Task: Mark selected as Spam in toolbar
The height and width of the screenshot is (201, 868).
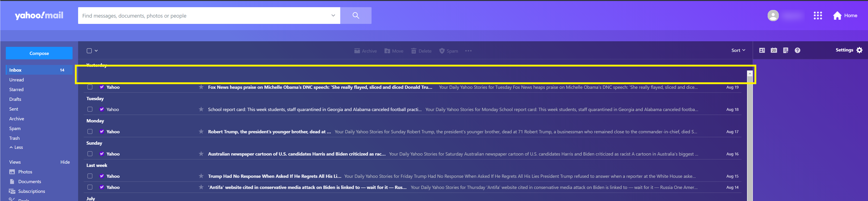Action: pos(448,51)
